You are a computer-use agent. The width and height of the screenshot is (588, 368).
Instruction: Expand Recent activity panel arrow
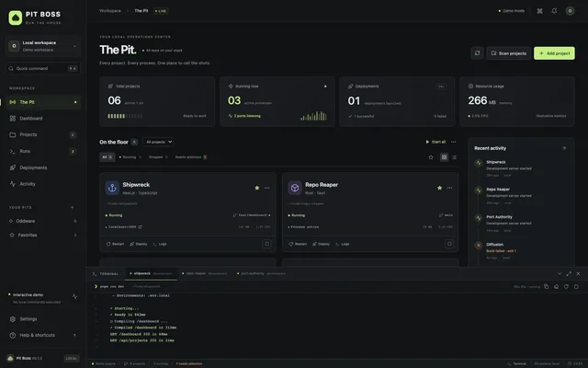[564, 148]
